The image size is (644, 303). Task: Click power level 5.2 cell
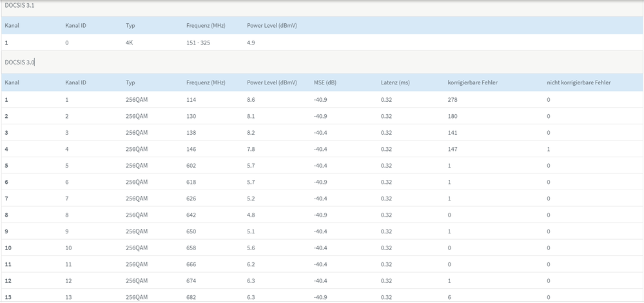tap(251, 199)
